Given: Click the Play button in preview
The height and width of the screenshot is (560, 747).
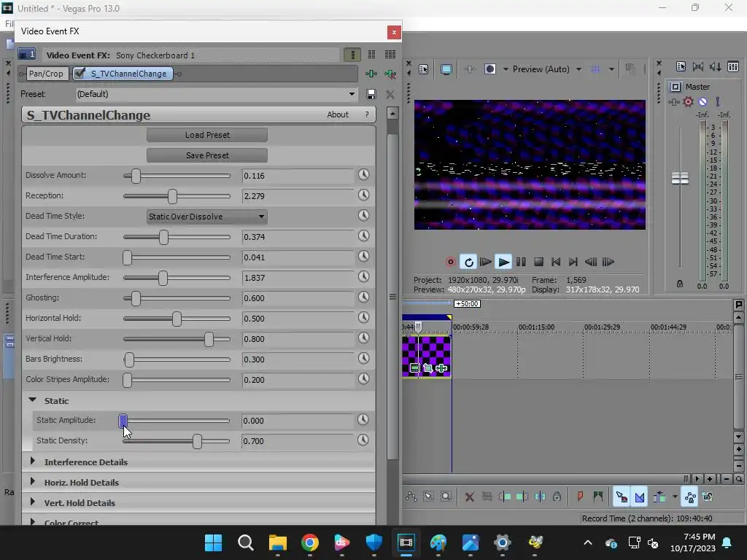Looking at the screenshot, I should (503, 262).
